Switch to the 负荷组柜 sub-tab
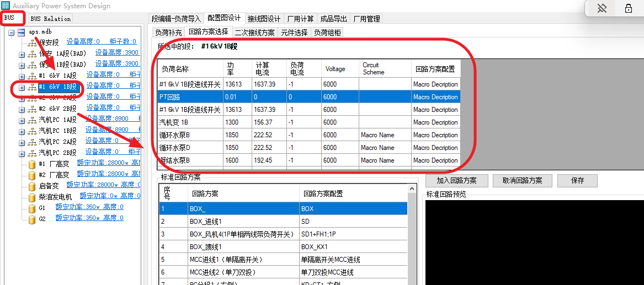The height and width of the screenshot is (285, 644). (327, 33)
